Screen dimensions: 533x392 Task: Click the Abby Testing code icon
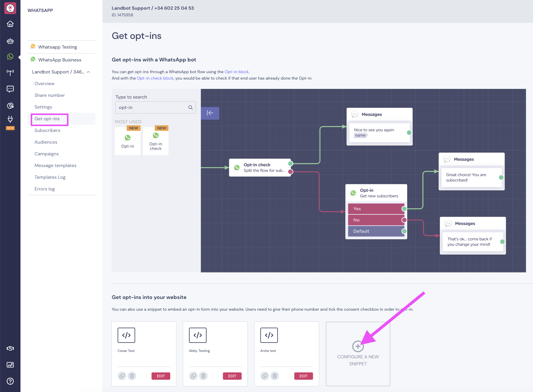[198, 335]
